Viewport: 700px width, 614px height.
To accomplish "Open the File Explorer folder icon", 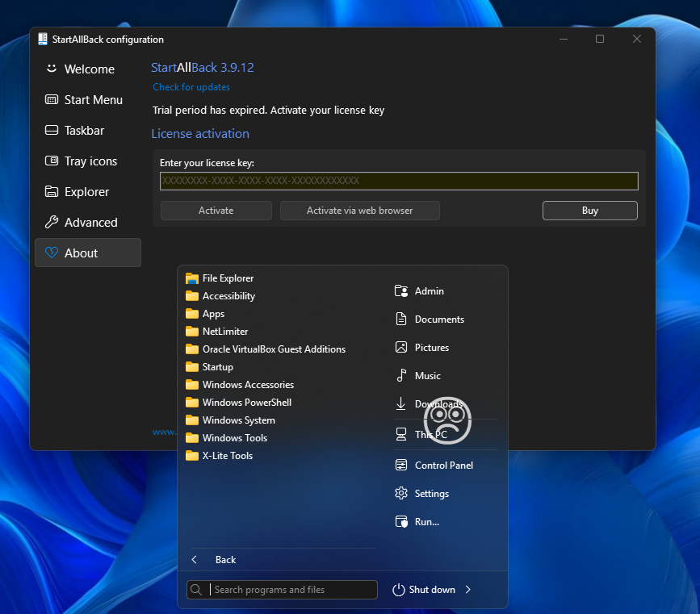I will click(x=192, y=278).
